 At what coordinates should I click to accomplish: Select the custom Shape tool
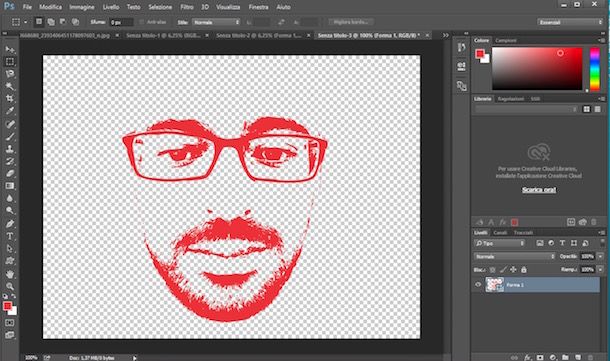tap(10, 261)
